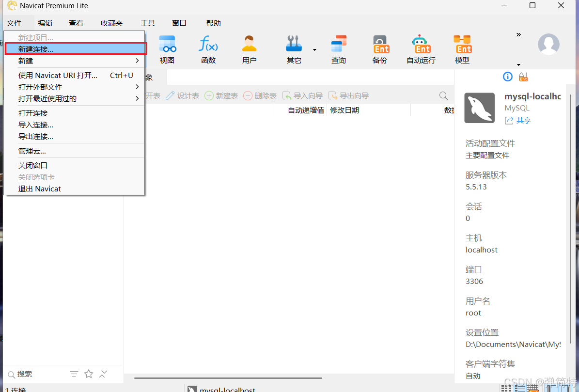Open the small toolbar options triangle below overflow
Viewport: 579px width, 392px height.
click(518, 65)
